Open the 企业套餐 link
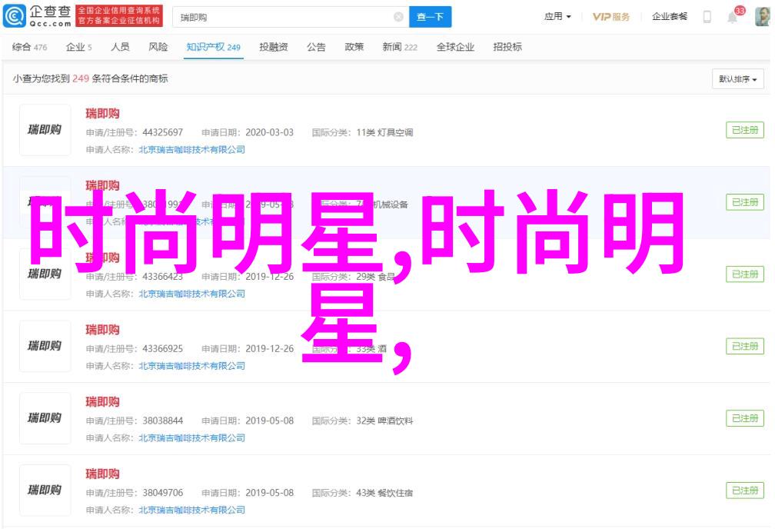 point(670,17)
